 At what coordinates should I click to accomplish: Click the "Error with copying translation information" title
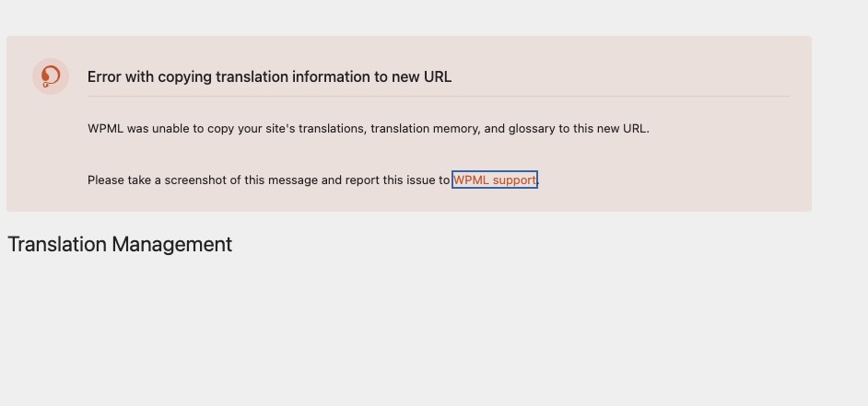point(269,77)
